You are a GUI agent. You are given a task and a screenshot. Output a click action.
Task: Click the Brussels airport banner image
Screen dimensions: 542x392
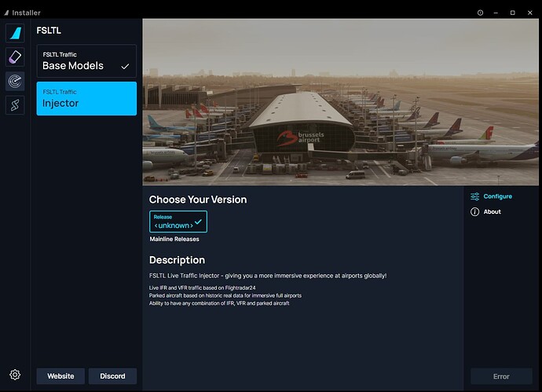340,102
